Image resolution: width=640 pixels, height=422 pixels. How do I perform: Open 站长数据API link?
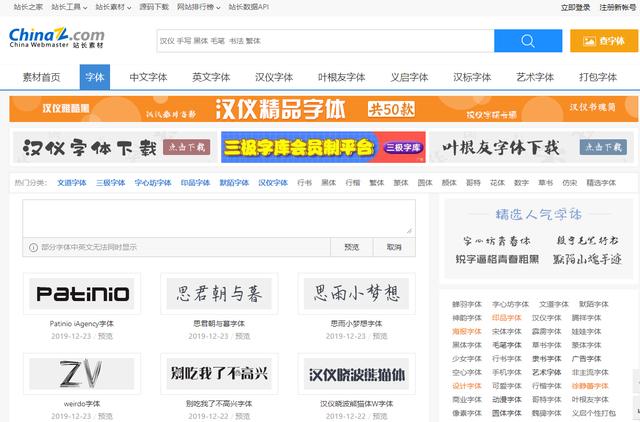(x=248, y=7)
